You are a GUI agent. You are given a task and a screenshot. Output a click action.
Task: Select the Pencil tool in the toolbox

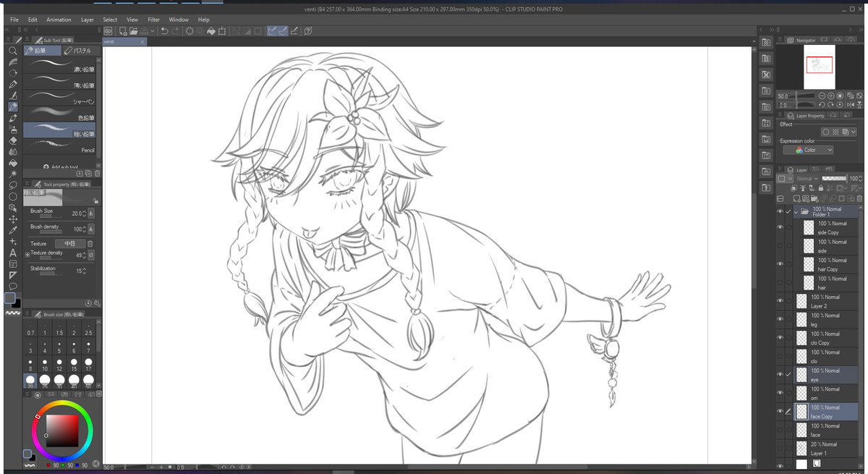click(13, 106)
